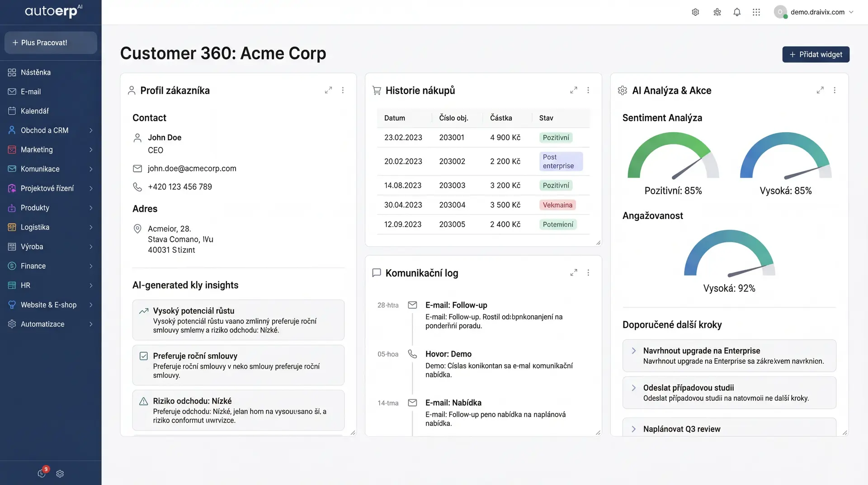This screenshot has height=485, width=868.
Task: Open the demo.draivix.com account dropdown
Action: [x=814, y=12]
